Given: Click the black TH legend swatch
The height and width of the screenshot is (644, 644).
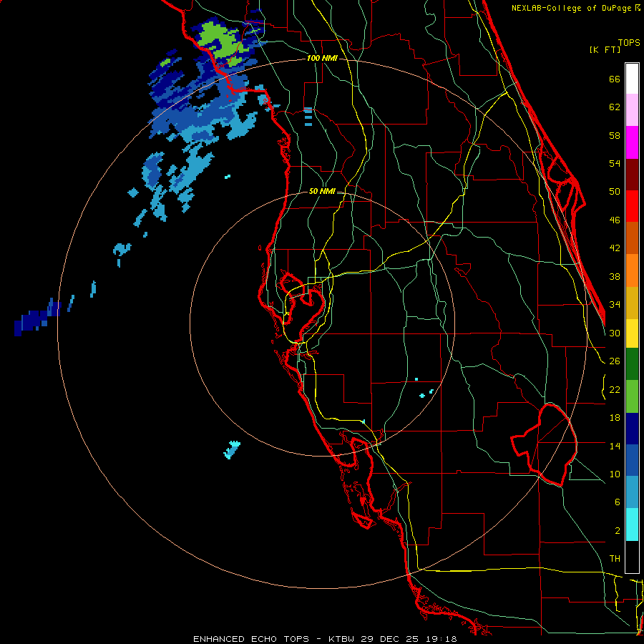Looking at the screenshot, I should click(632, 557).
